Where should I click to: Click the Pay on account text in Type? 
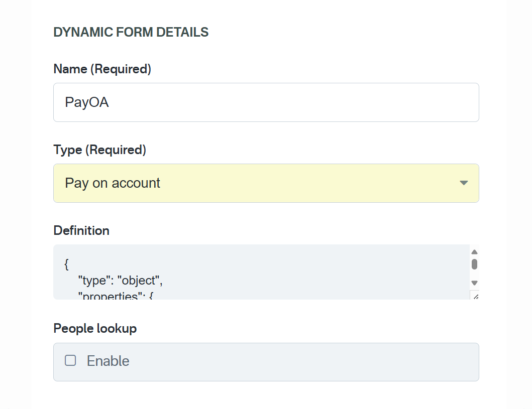[113, 183]
